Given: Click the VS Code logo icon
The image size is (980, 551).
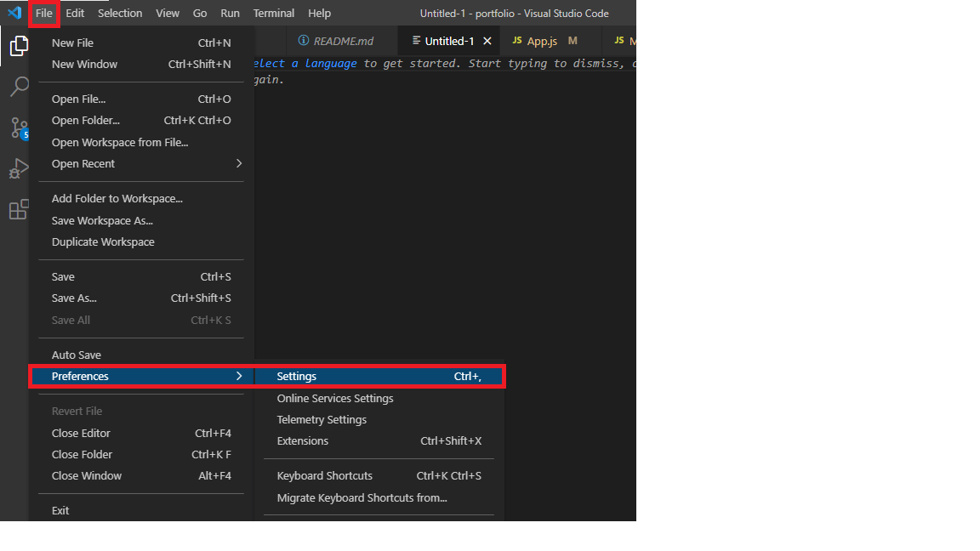Looking at the screenshot, I should click(x=14, y=13).
